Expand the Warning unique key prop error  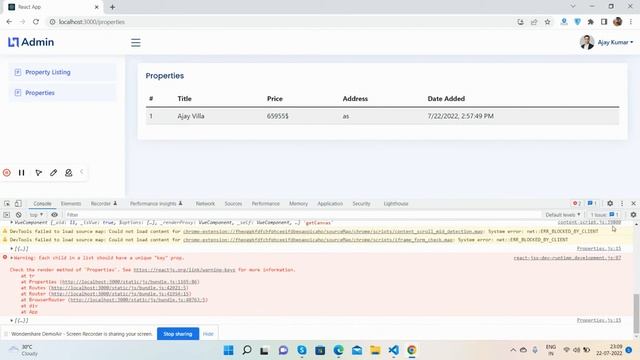point(12,258)
